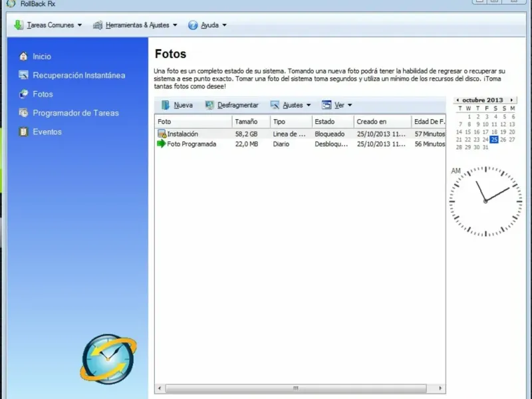Select day 18 in the calendar

point(494,132)
